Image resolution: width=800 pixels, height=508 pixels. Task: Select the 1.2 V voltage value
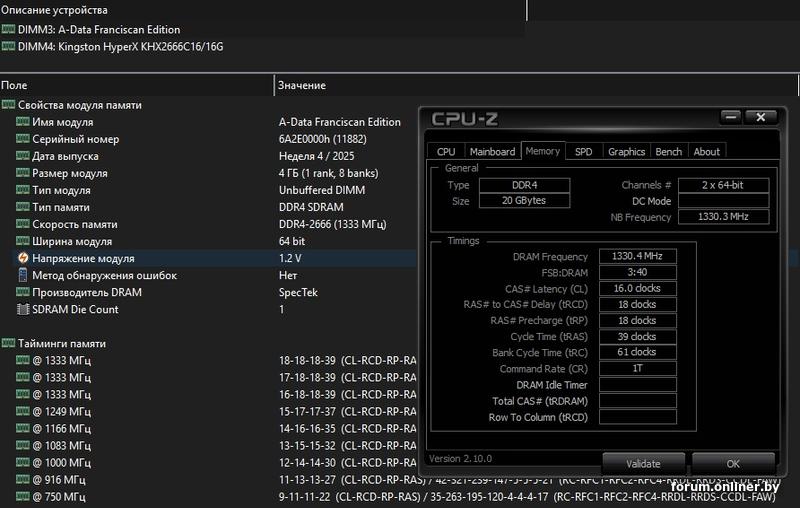click(290, 258)
